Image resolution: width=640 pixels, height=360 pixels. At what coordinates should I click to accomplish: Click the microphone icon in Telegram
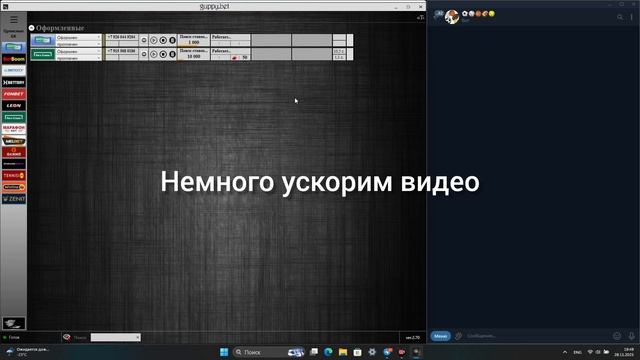(631, 336)
